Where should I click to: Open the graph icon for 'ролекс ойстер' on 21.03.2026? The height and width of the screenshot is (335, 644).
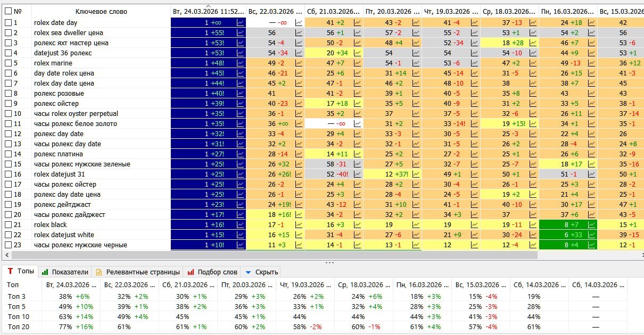tap(358, 104)
